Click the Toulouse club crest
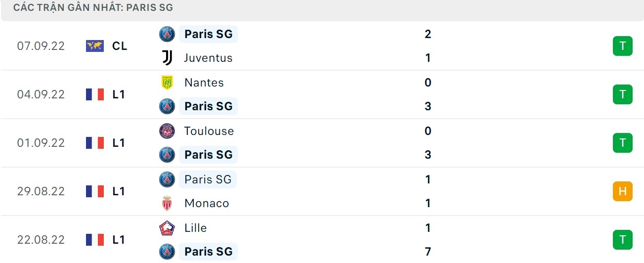The height and width of the screenshot is (263, 644). point(167,131)
